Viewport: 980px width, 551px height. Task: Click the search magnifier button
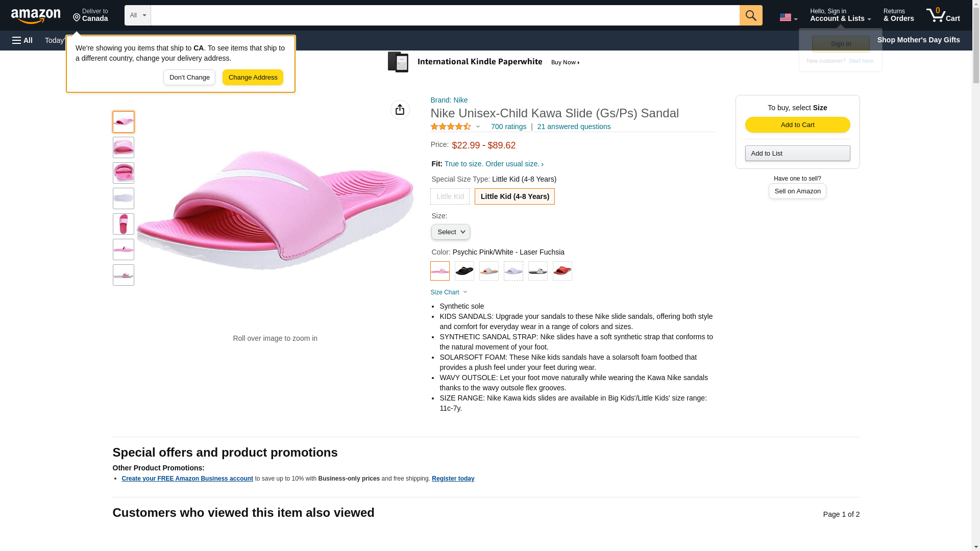click(750, 15)
